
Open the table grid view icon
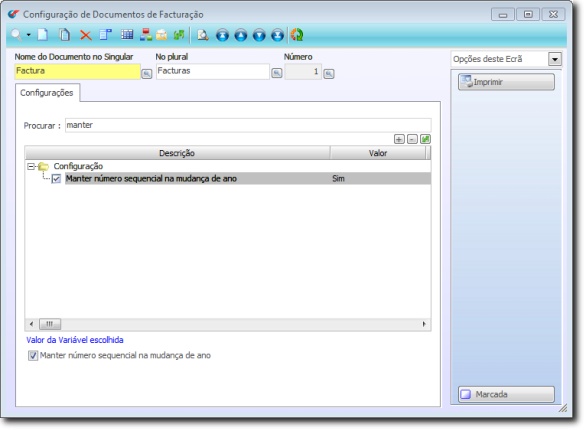coord(127,35)
